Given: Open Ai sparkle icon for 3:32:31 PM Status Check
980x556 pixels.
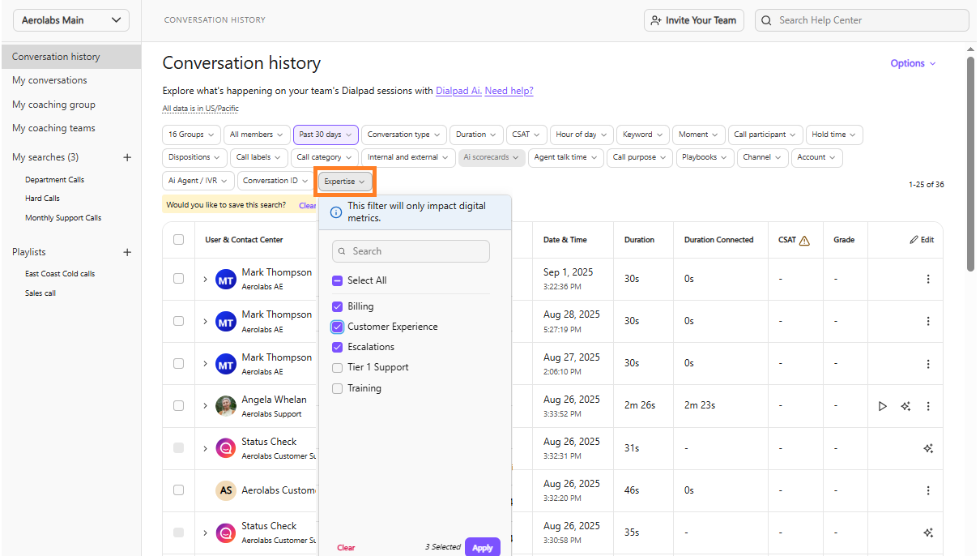Looking at the screenshot, I should pyautogui.click(x=928, y=448).
